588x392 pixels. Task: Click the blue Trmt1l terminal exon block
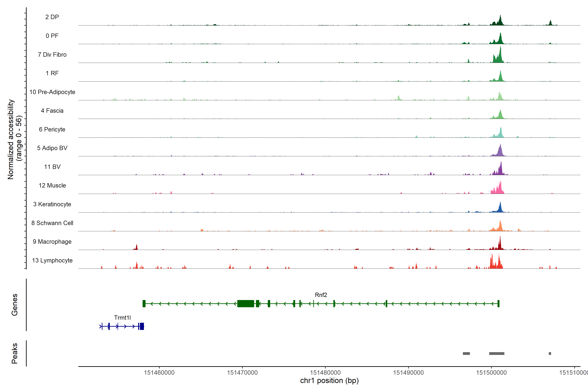pos(142,326)
